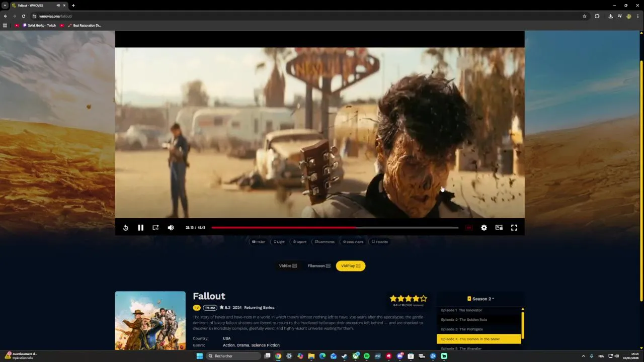Enter fullscreen in the video player
Viewport: 644px width, 362px height.
pyautogui.click(x=514, y=228)
